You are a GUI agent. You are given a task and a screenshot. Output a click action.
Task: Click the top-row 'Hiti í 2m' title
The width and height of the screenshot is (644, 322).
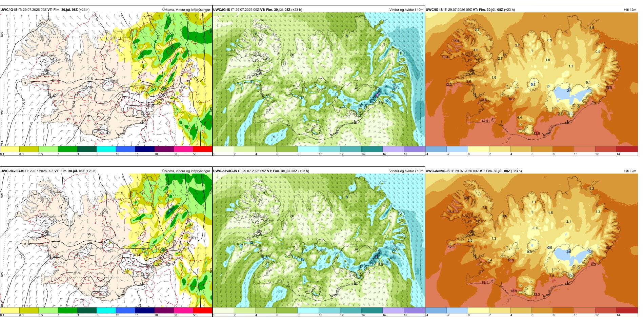click(630, 10)
